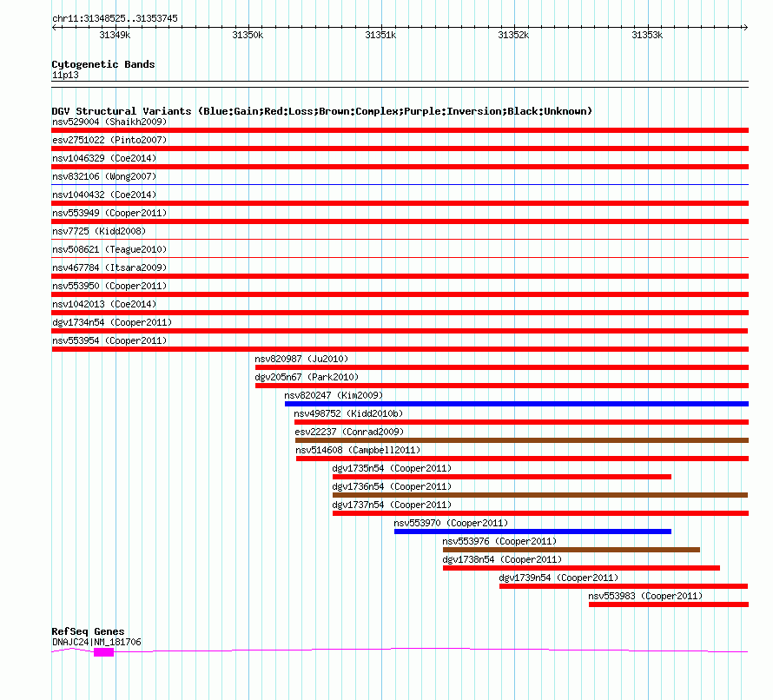
Task: Select the 11p13 cytogenetic band label
Action: 65,75
